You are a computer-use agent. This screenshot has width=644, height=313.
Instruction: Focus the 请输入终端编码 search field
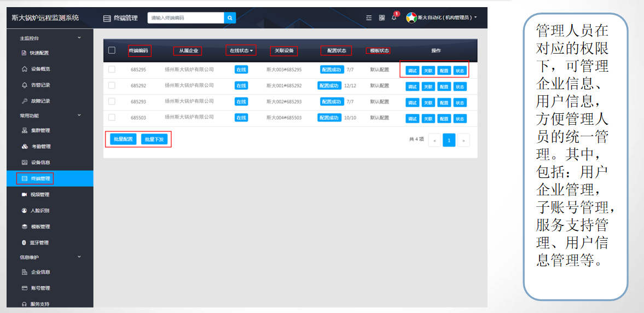click(x=186, y=18)
